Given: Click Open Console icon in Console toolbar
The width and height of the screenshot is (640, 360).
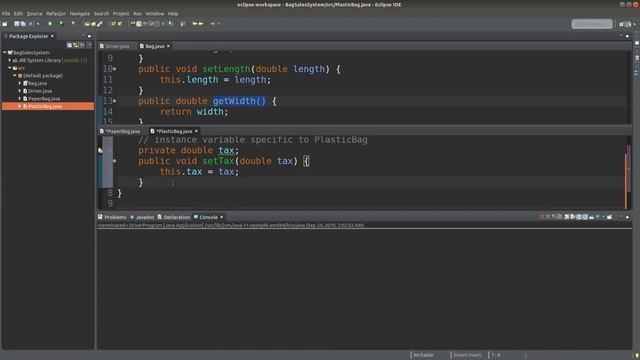Looking at the screenshot, I should [609, 217].
